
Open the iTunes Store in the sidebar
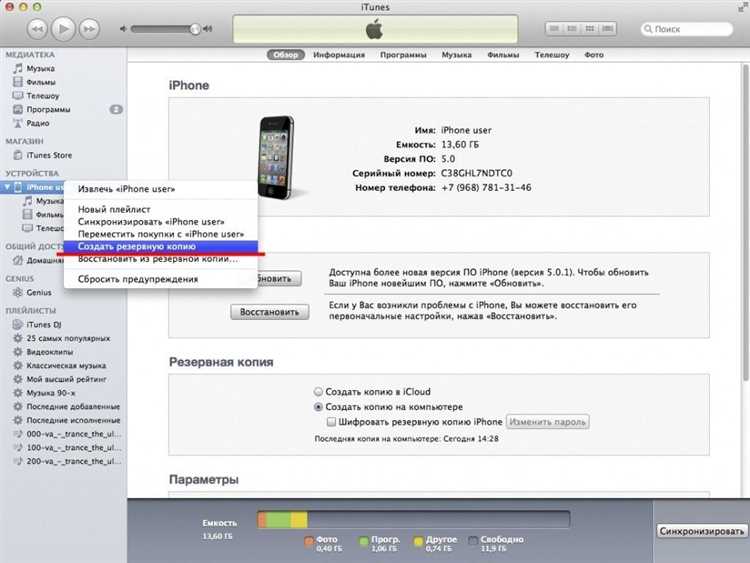49,155
